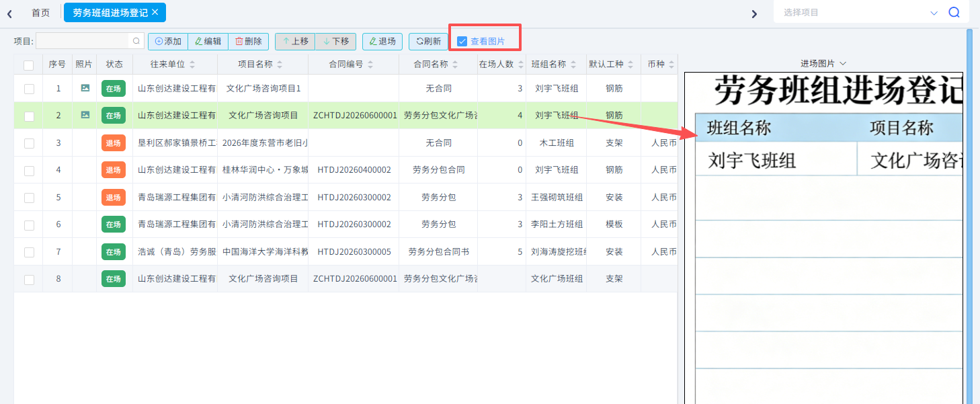Viewport: 980px width, 404px height.
Task: Sort by the 默认工种 column arrows
Action: 630,65
